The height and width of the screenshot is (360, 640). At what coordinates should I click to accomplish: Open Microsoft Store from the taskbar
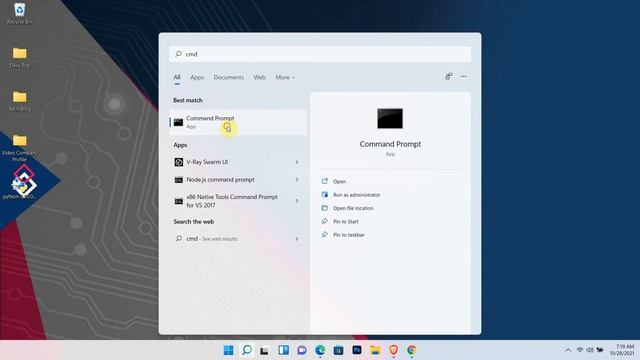[338, 350]
